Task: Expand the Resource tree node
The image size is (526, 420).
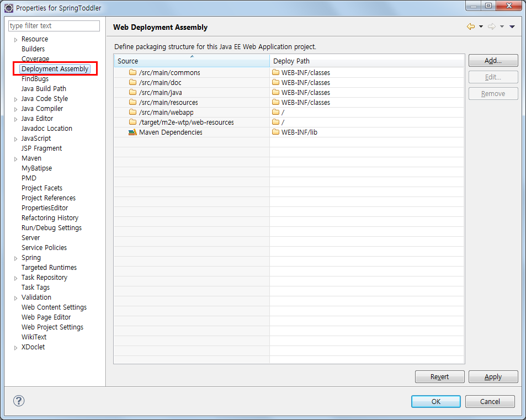Action: click(15, 40)
